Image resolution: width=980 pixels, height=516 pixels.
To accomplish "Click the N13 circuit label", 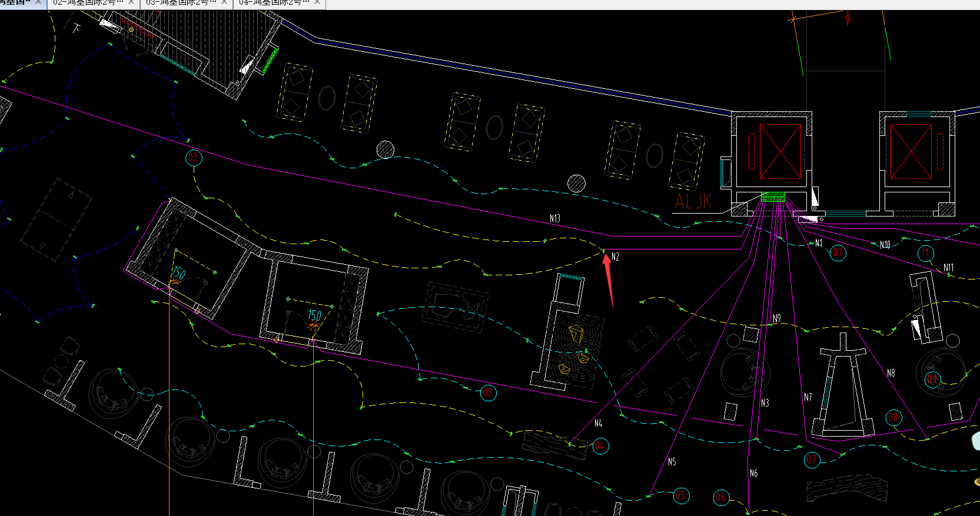I will pos(554,218).
